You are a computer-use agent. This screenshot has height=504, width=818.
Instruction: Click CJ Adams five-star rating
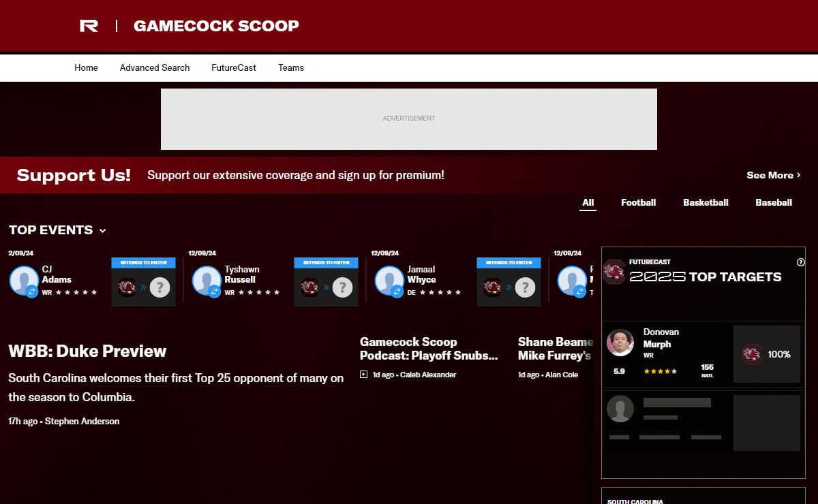click(x=76, y=292)
